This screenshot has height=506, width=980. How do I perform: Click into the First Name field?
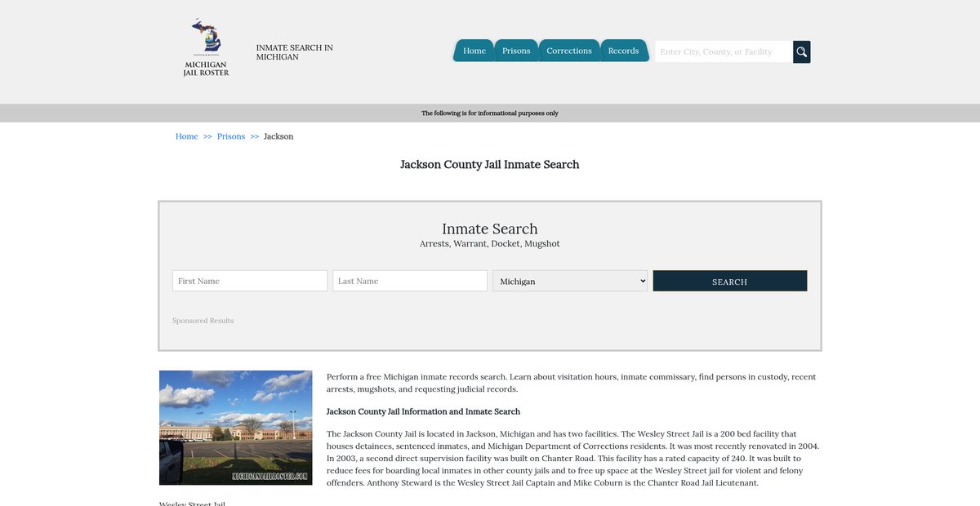pyautogui.click(x=250, y=281)
